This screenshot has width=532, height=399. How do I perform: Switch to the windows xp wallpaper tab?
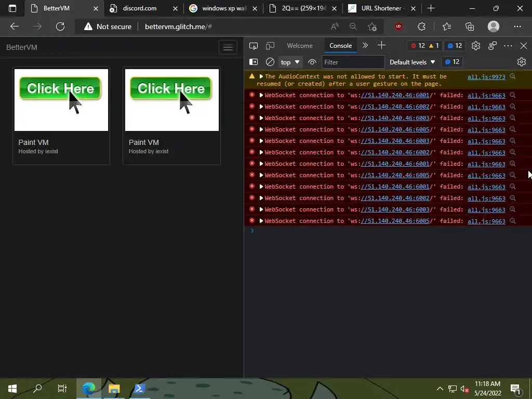[224, 8]
